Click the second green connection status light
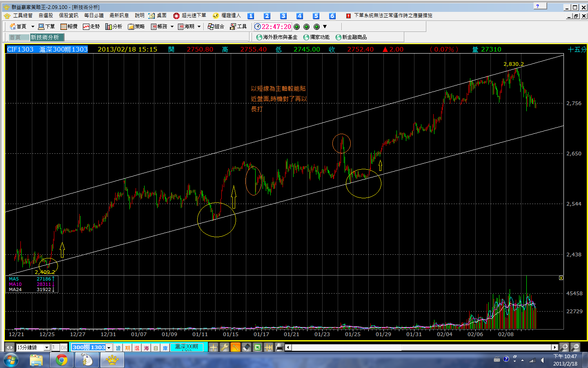Screen dimensions: 588x368 307,27
